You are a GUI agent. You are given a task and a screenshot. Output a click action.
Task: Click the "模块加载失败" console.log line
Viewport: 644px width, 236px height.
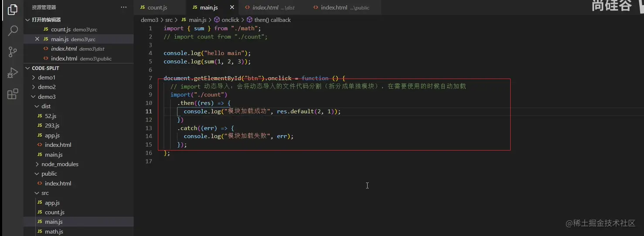(x=239, y=136)
